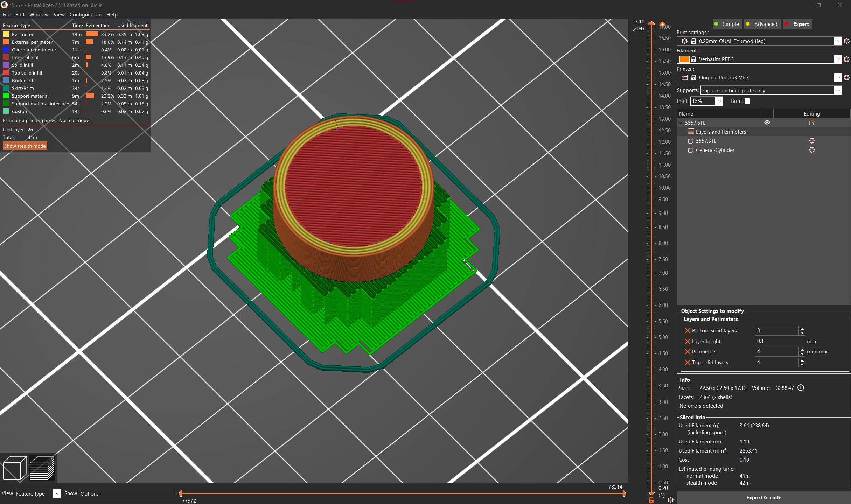Enable the Brim checkbox

(x=747, y=101)
